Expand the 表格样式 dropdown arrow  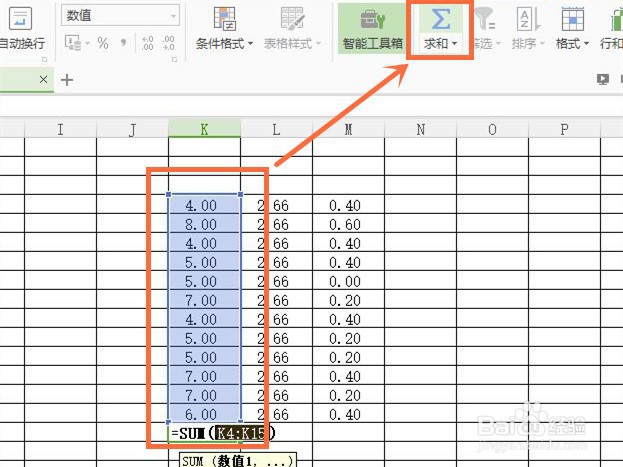[318, 43]
